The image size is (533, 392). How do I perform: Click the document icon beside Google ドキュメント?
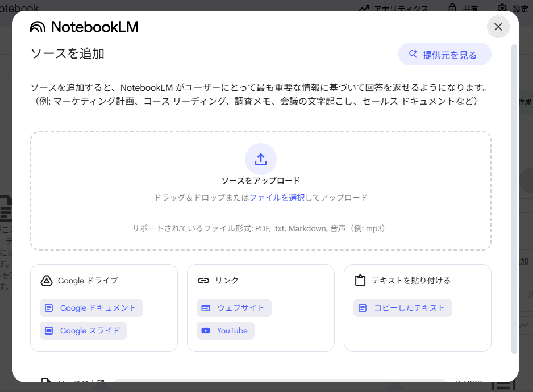coord(49,308)
